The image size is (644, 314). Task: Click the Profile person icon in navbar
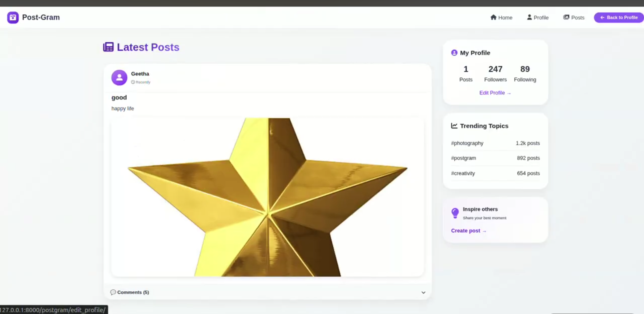[529, 17]
